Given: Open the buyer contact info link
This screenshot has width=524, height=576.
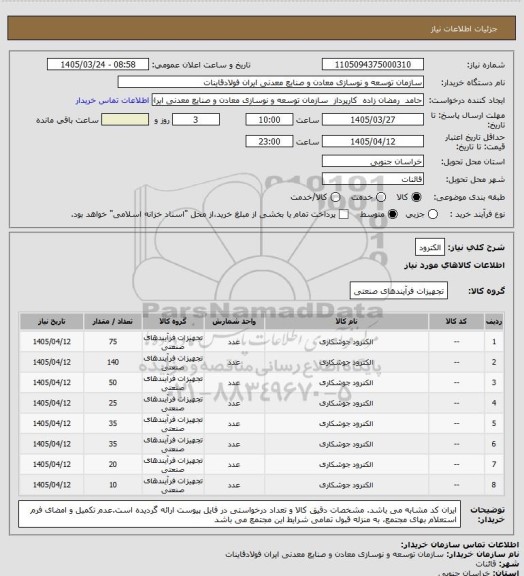Looking at the screenshot, I should pyautogui.click(x=112, y=100).
